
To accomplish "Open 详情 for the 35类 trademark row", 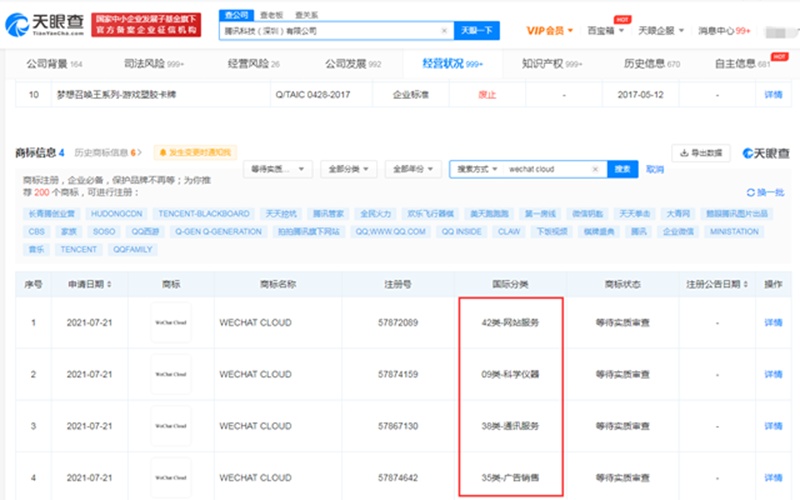I will (773, 478).
